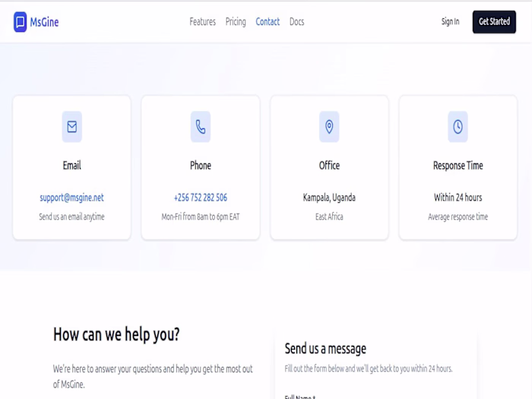Click the +256 752 282 506 phone link

pos(201,198)
